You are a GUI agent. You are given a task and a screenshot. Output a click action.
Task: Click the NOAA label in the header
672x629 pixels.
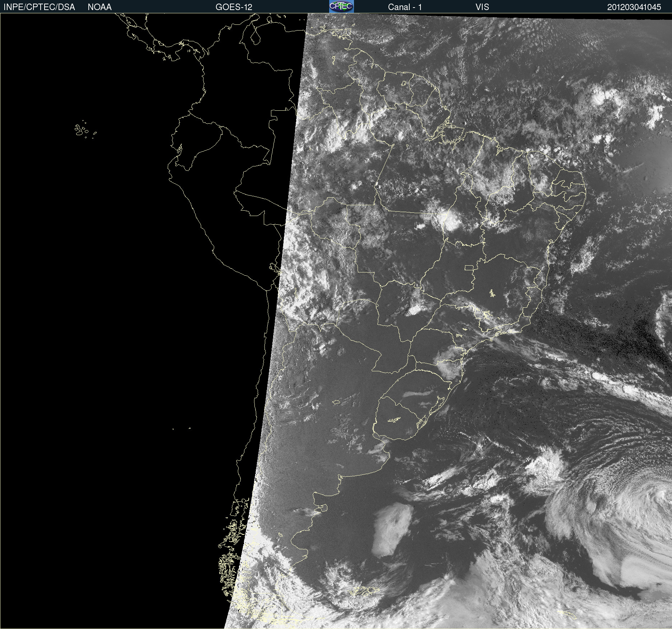(x=100, y=7)
